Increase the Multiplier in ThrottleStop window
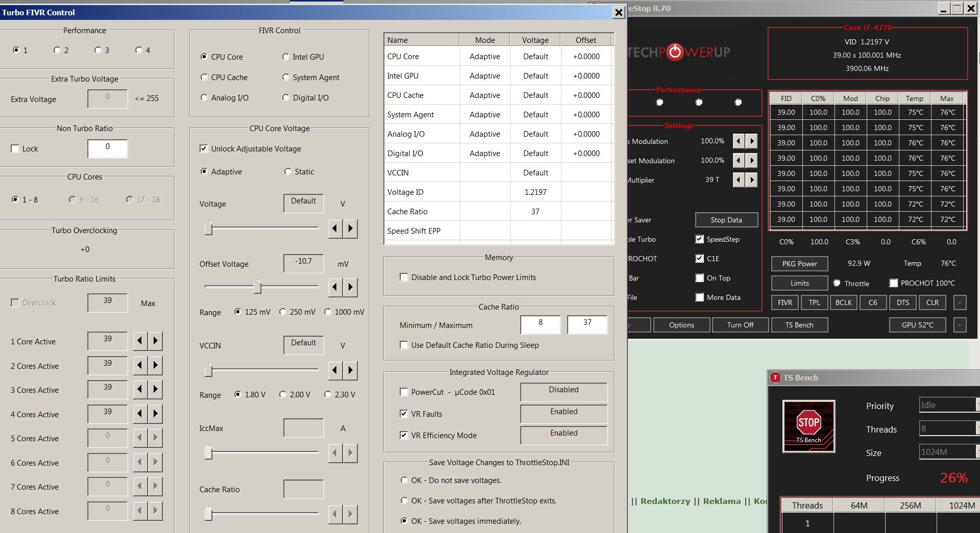 click(x=751, y=180)
